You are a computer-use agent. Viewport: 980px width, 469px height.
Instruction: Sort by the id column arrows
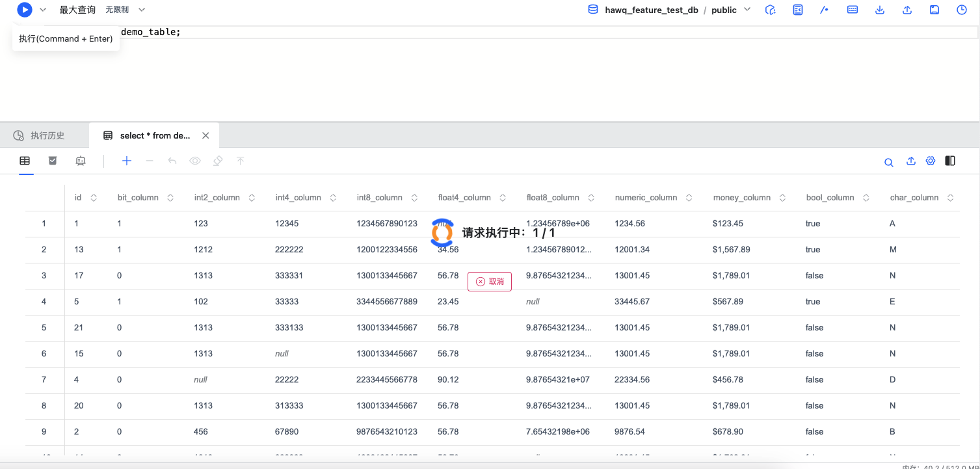[94, 198]
